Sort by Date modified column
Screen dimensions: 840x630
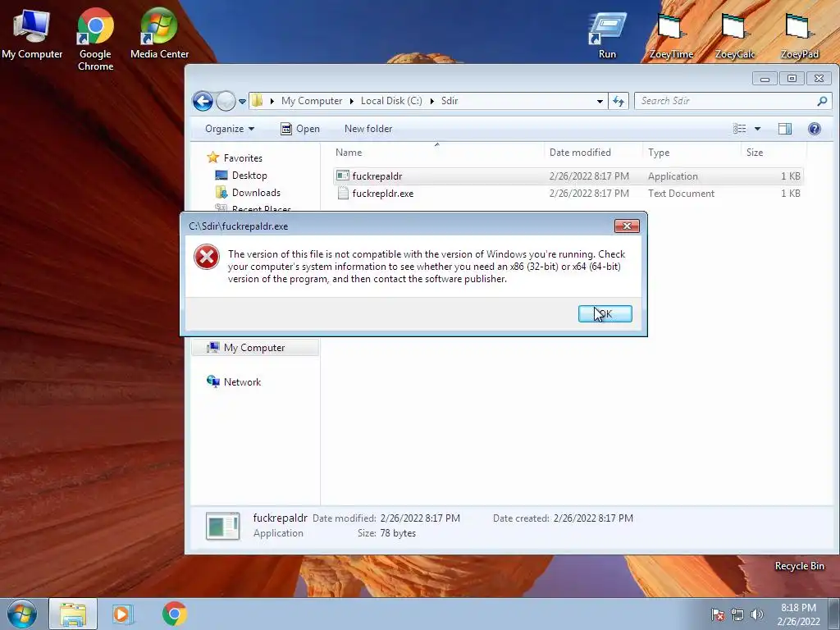(593, 152)
